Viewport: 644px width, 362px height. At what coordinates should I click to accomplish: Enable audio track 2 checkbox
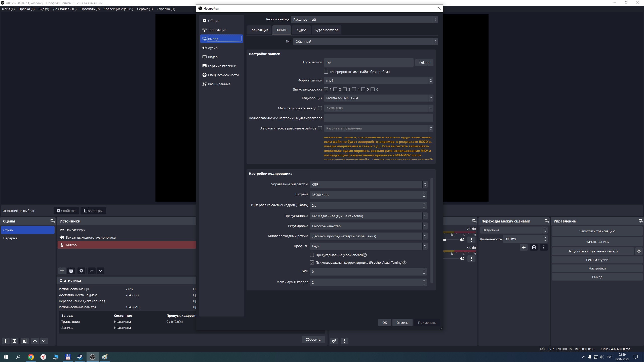pyautogui.click(x=335, y=89)
